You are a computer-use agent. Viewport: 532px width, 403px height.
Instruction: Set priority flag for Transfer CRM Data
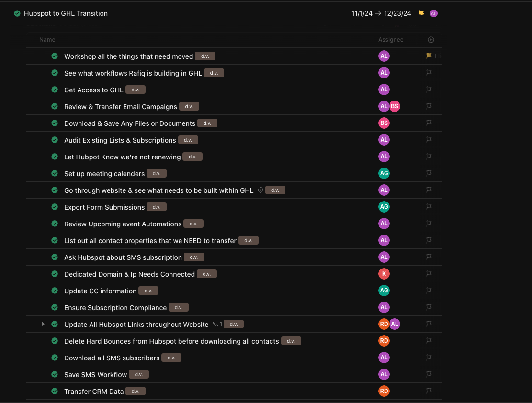[x=429, y=391]
